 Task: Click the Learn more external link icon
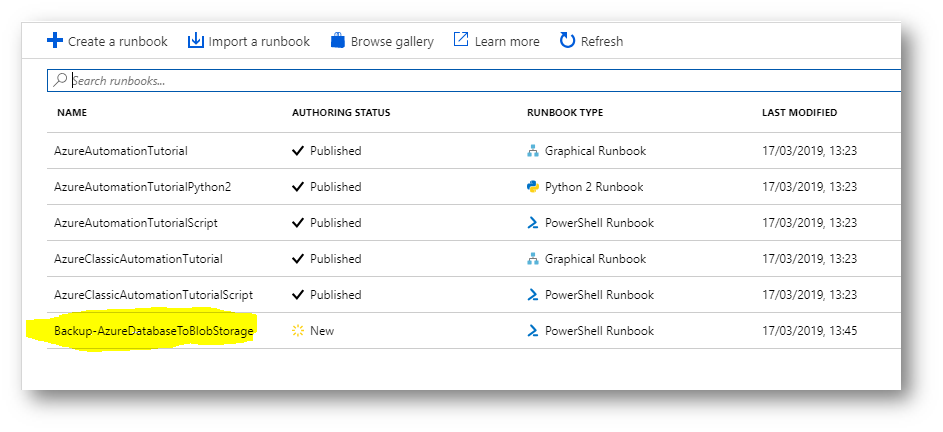[x=461, y=40]
